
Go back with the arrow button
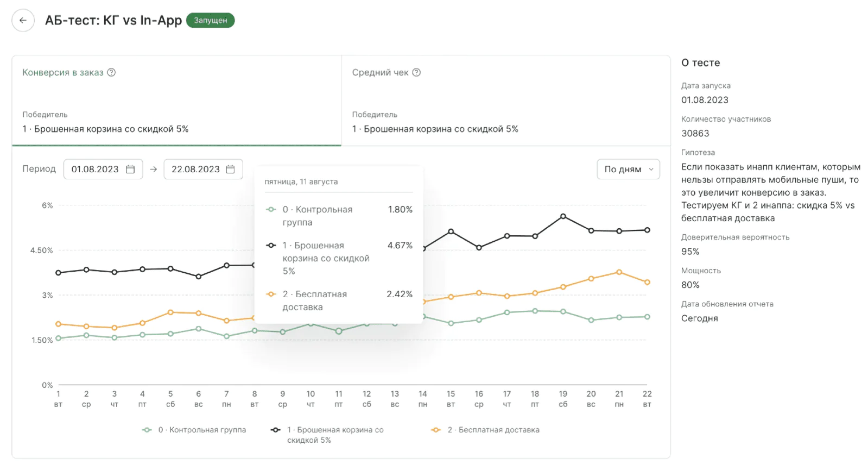23,21
